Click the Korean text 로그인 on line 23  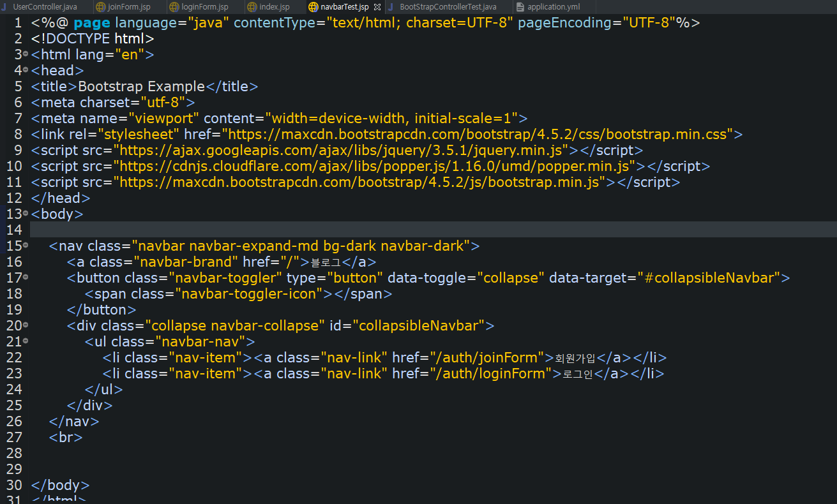point(578,374)
